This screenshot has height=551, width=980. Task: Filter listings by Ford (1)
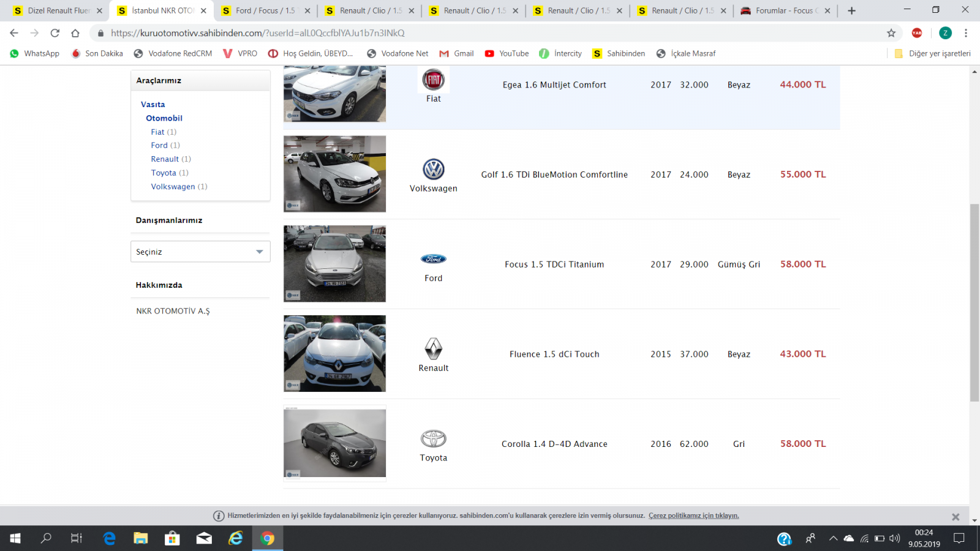pos(165,145)
